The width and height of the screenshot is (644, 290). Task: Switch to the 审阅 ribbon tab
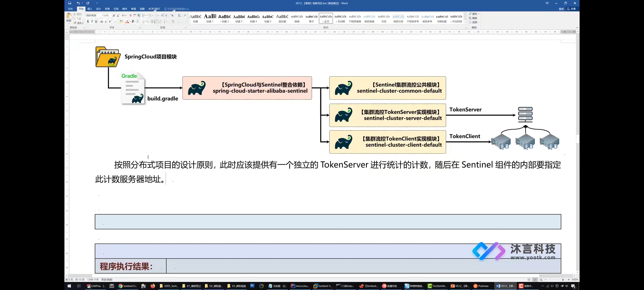click(x=133, y=9)
